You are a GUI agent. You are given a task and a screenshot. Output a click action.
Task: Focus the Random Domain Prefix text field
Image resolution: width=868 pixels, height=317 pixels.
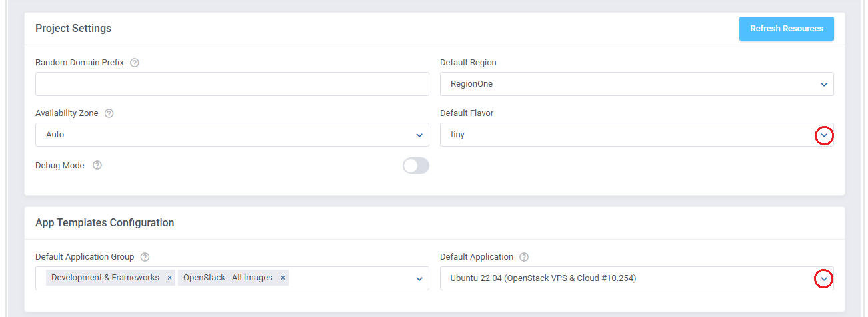[x=232, y=84]
